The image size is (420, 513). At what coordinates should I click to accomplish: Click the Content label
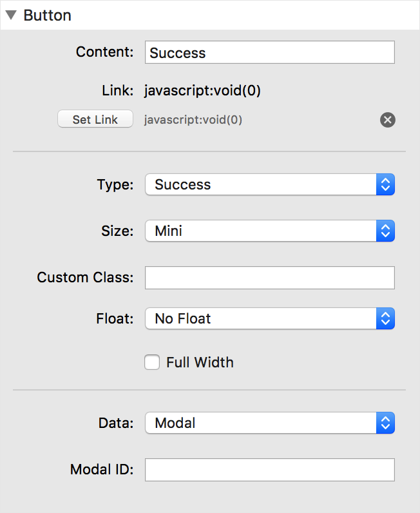click(x=104, y=52)
